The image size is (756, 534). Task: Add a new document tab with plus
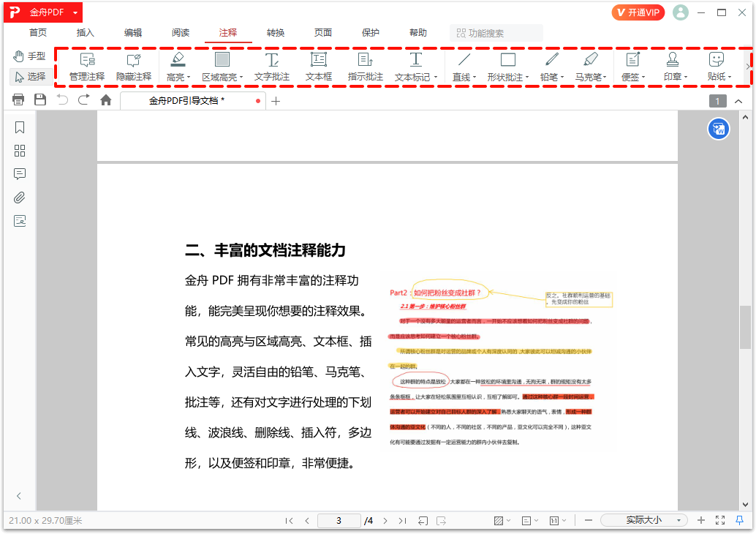point(276,101)
